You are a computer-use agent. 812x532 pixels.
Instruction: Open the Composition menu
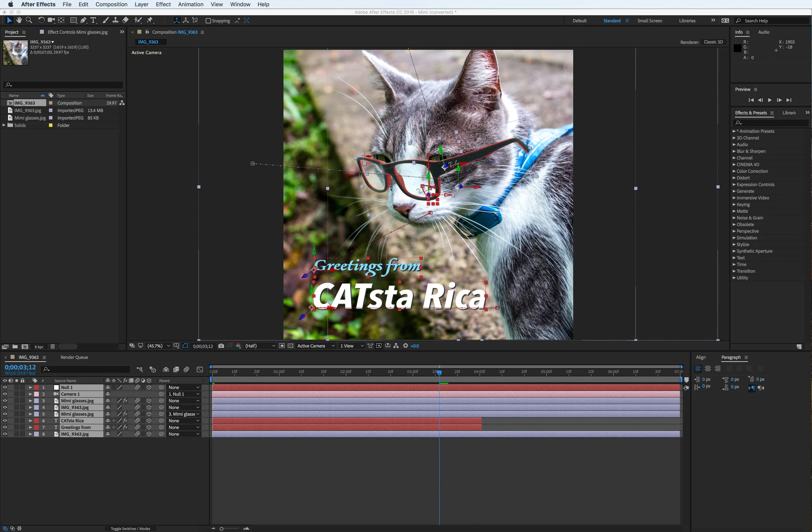[x=111, y=5]
